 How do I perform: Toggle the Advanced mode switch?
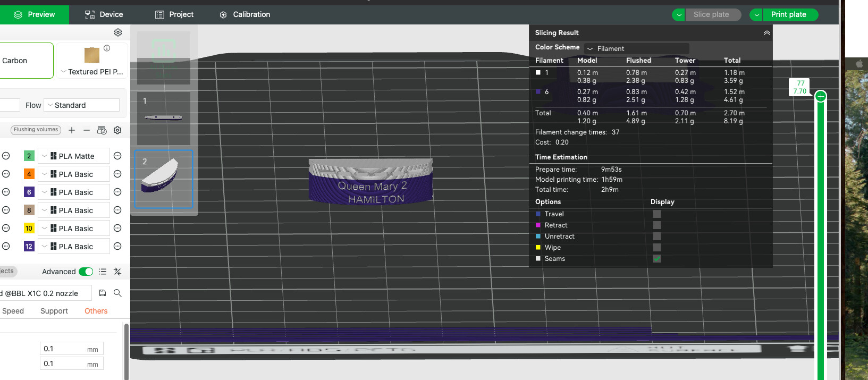click(86, 272)
